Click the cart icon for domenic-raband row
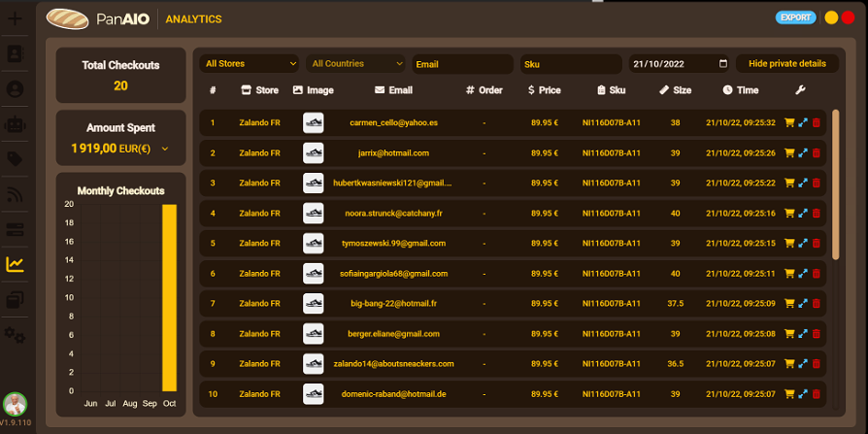Viewport: 868px width, 434px height. (790, 394)
